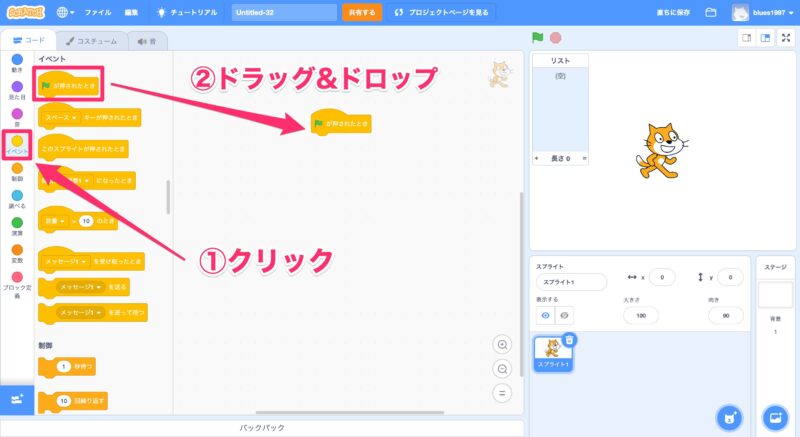The width and height of the screenshot is (800, 437).
Task: Show the sprite with the eye icon
Action: pos(545,314)
